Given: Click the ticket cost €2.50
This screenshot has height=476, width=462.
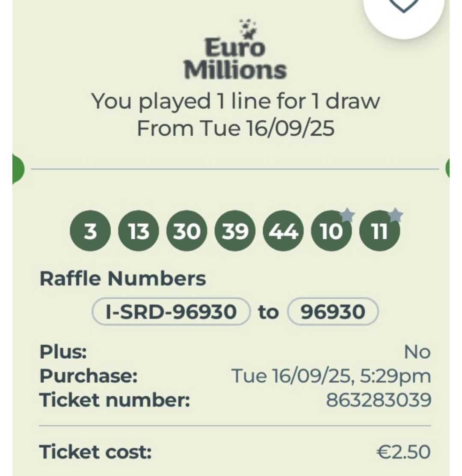Looking at the screenshot, I should 403,452.
